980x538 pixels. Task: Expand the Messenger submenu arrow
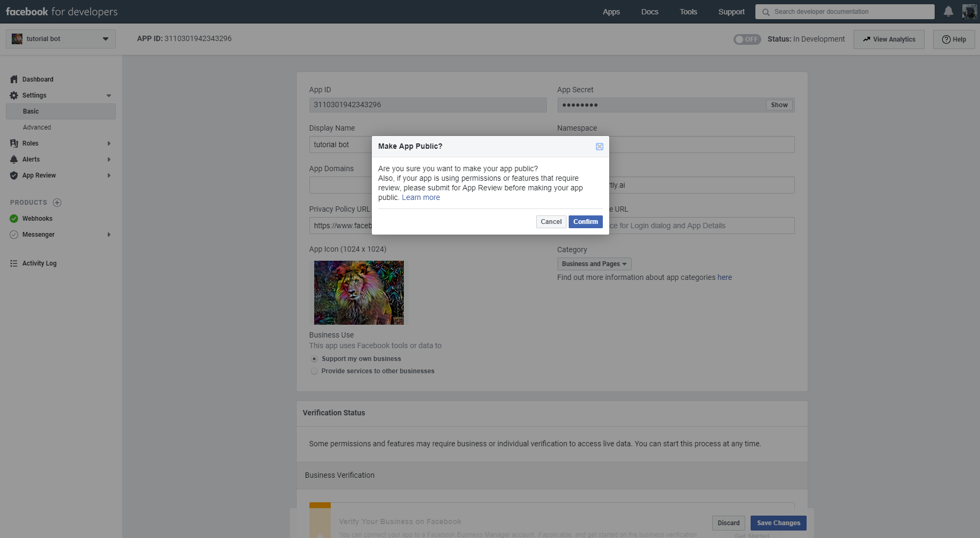[x=109, y=234]
